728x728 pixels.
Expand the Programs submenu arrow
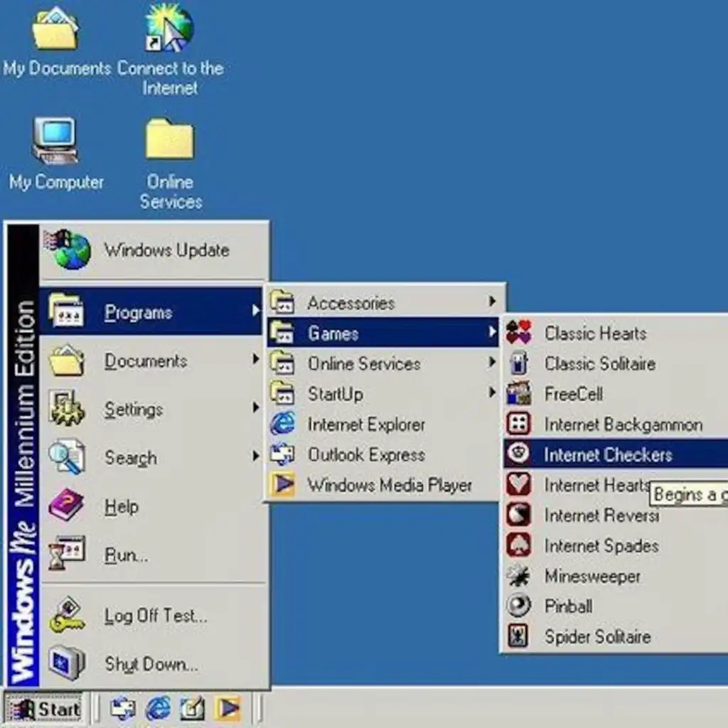[255, 310]
